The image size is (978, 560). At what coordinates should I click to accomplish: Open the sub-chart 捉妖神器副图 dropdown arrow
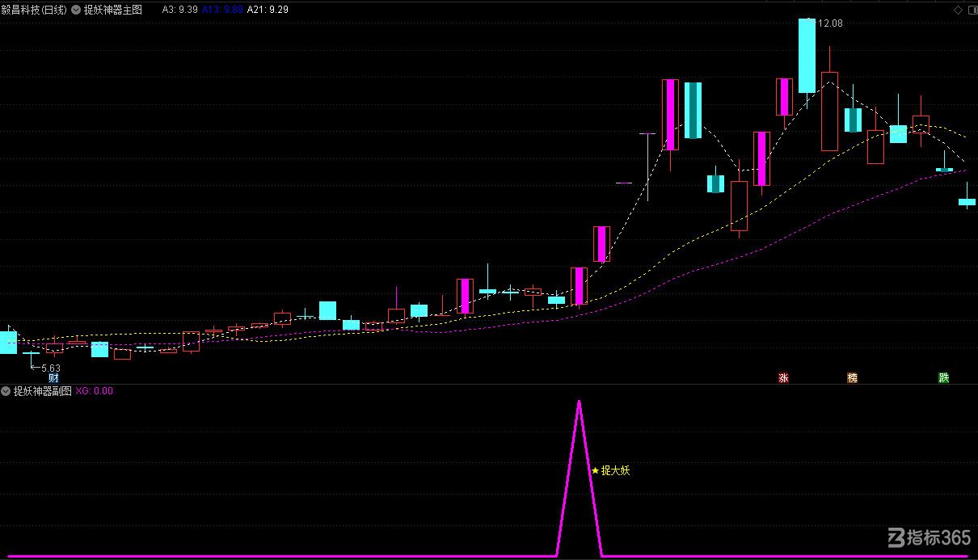point(6,391)
